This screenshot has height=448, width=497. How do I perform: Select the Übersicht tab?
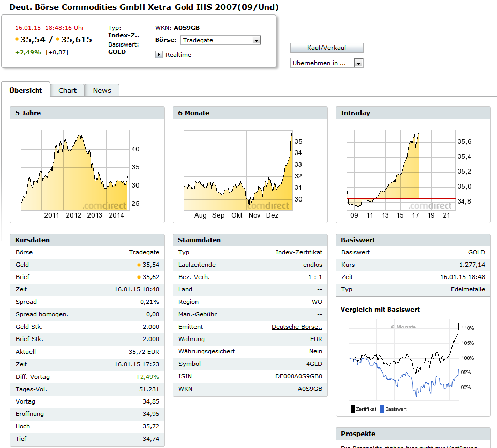[x=26, y=90]
